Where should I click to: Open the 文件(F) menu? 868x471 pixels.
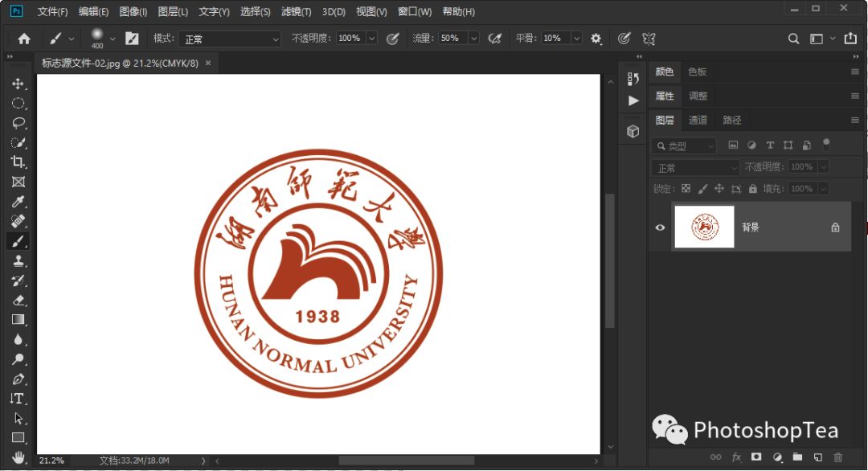pos(52,11)
